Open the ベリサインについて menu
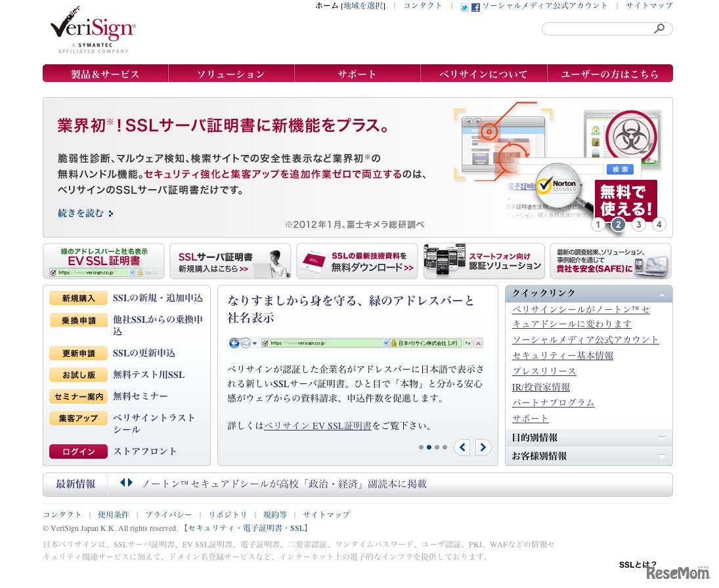Image resolution: width=719 pixels, height=588 pixels. click(483, 73)
